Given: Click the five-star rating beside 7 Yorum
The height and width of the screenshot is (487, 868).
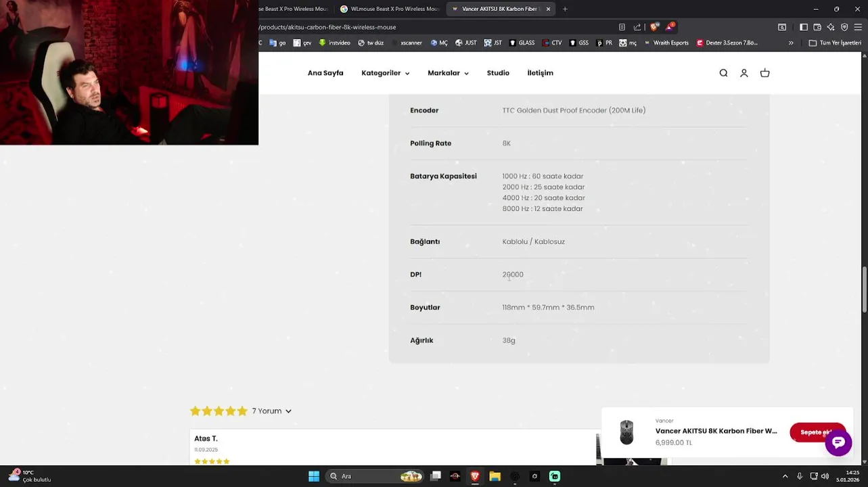Looking at the screenshot, I should click(219, 411).
